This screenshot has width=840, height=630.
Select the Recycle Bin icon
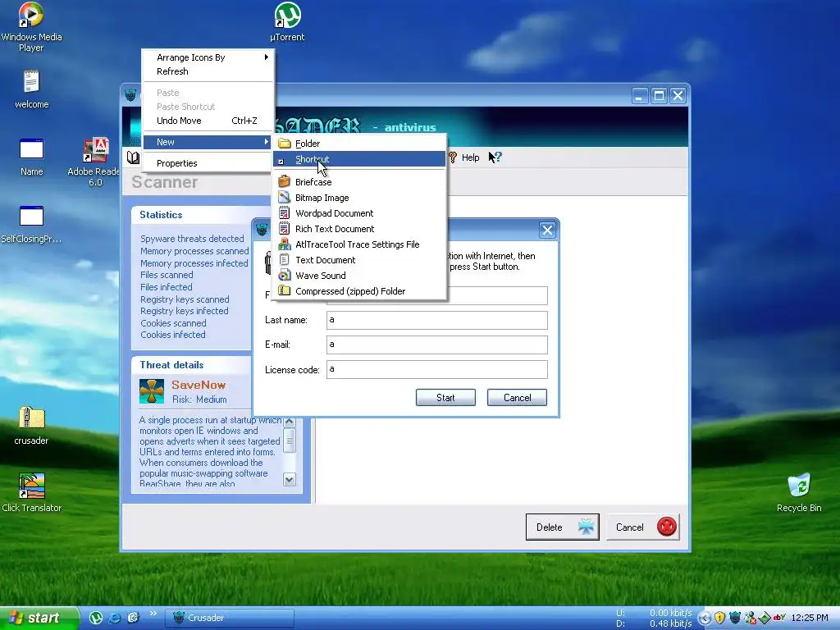(799, 493)
